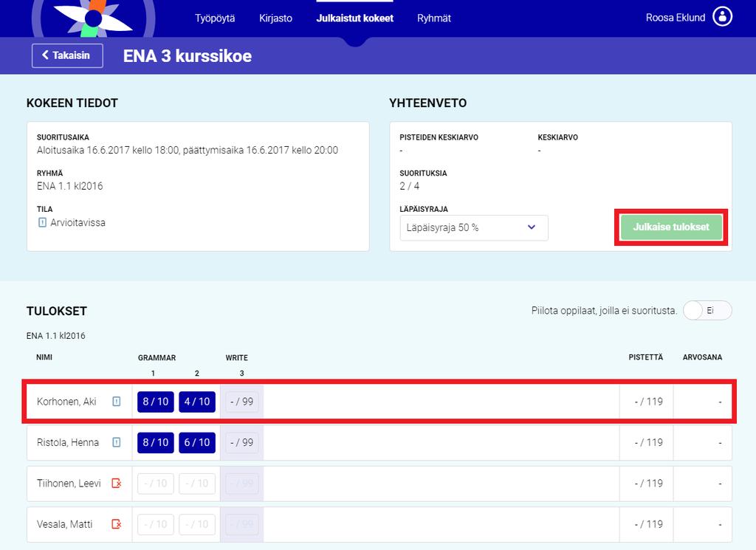Select the Julkaistut kokeet tab
Image resolution: width=756 pixels, height=550 pixels.
(x=355, y=18)
